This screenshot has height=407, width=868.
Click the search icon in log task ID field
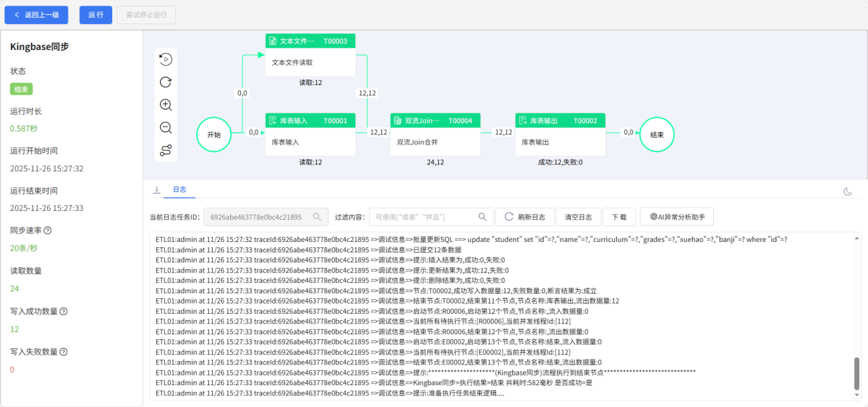pyautogui.click(x=317, y=217)
